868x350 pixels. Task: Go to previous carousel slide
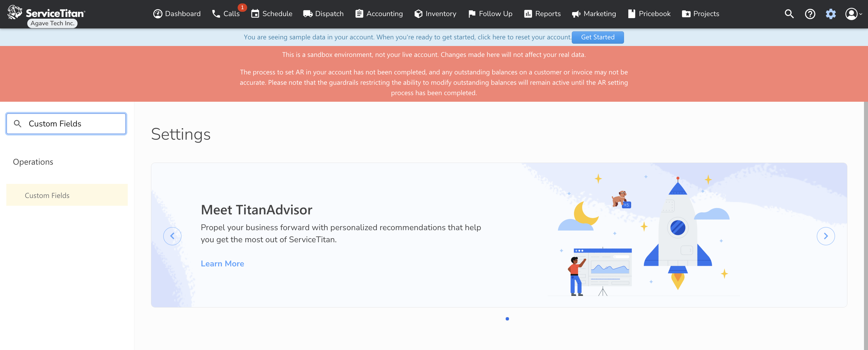[172, 236]
